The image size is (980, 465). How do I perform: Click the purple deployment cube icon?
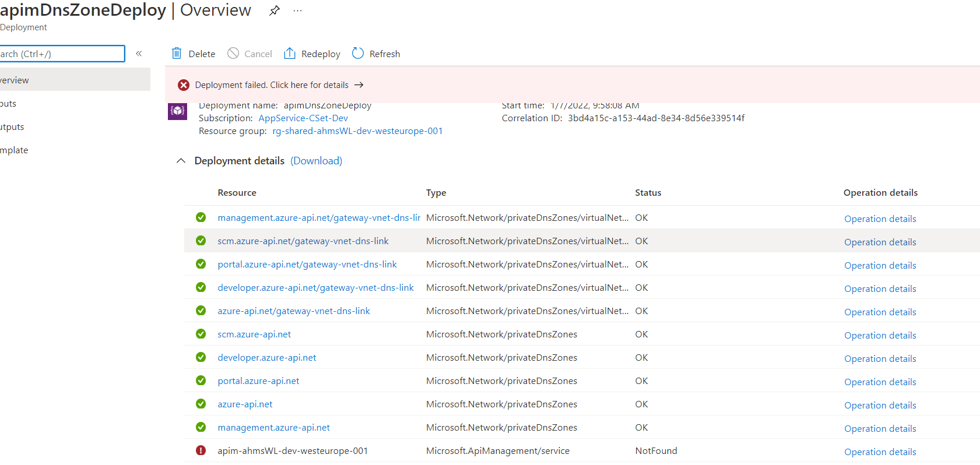pyautogui.click(x=178, y=111)
